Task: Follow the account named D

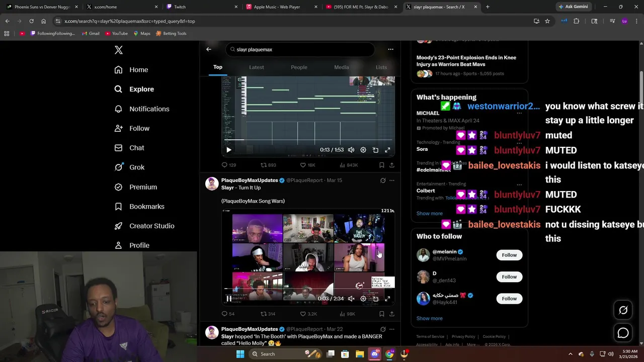Action: click(x=509, y=277)
